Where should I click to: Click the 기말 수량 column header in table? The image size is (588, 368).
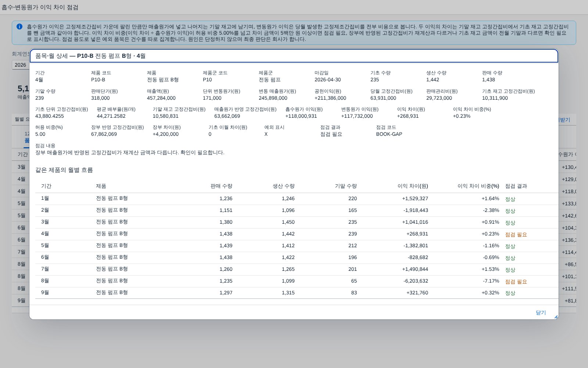[346, 186]
